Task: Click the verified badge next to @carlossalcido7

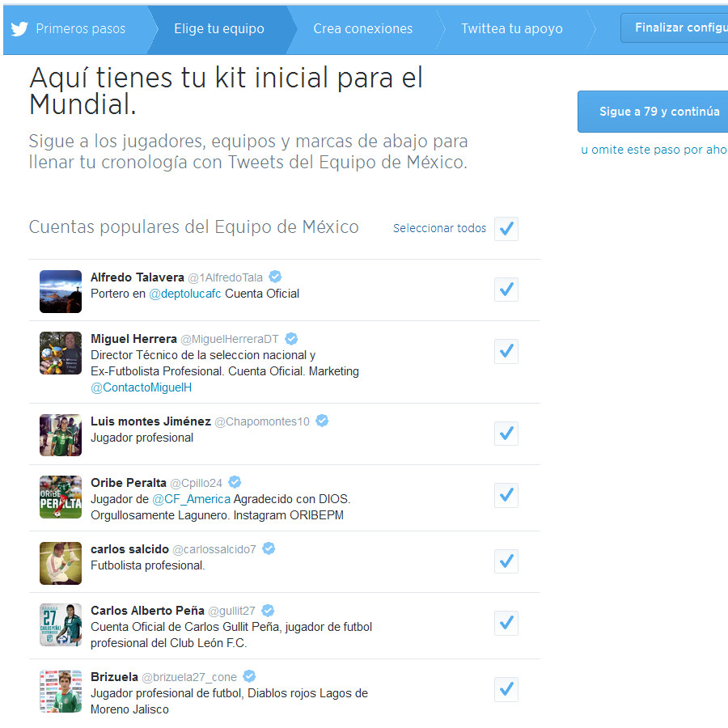Action: [x=268, y=548]
